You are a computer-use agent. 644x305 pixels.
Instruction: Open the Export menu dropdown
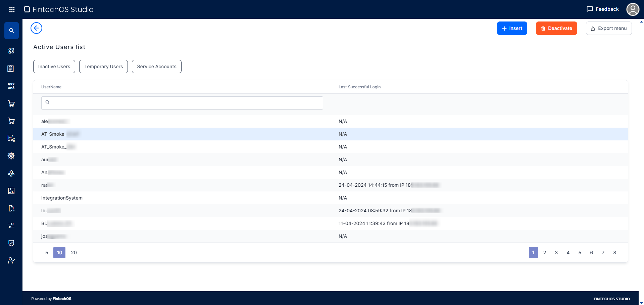tap(608, 28)
